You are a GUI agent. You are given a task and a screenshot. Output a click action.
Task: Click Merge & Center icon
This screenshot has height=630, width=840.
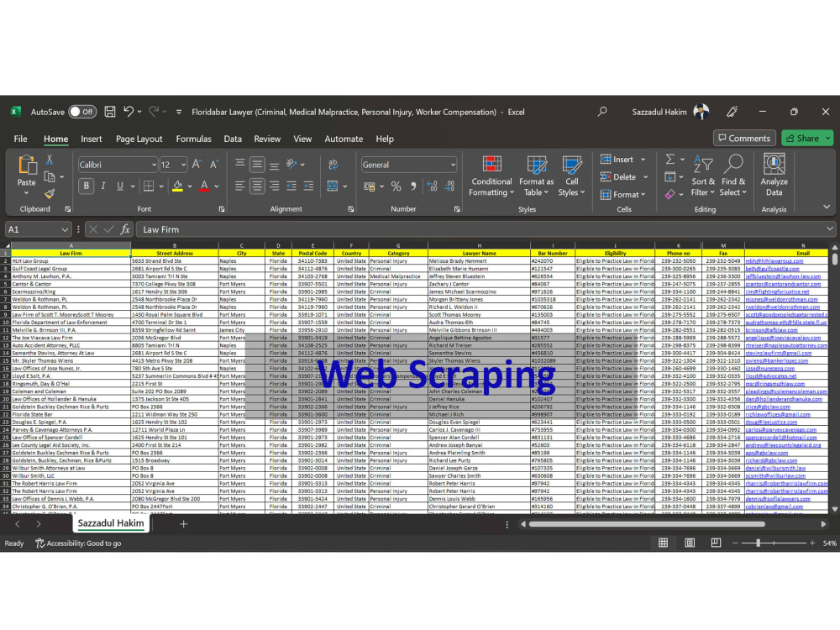pos(333,186)
